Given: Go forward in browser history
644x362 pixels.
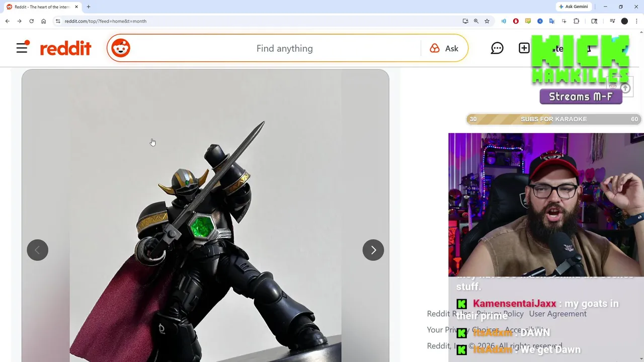Looking at the screenshot, I should point(19,21).
